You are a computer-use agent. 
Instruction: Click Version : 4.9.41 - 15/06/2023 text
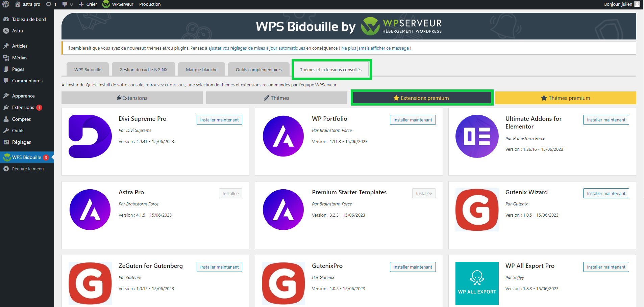[x=146, y=142]
